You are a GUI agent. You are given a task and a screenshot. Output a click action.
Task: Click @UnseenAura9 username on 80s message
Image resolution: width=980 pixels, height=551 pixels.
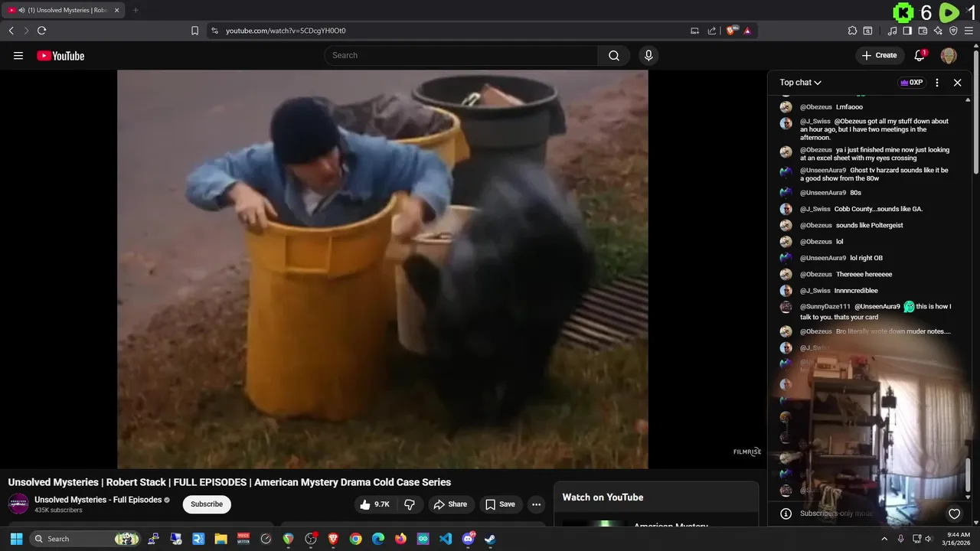[x=823, y=193]
